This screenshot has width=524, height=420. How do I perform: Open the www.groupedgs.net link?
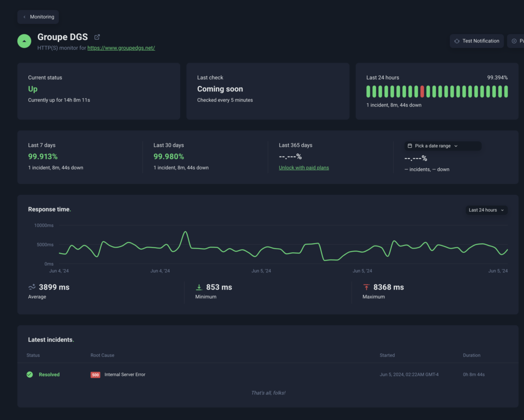coord(121,48)
